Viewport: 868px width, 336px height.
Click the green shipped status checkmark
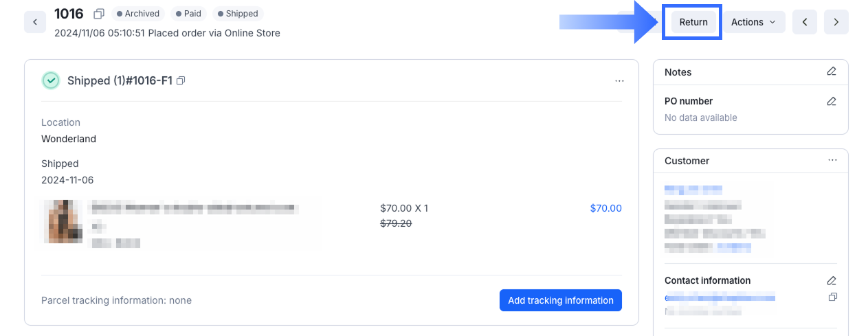pos(51,80)
